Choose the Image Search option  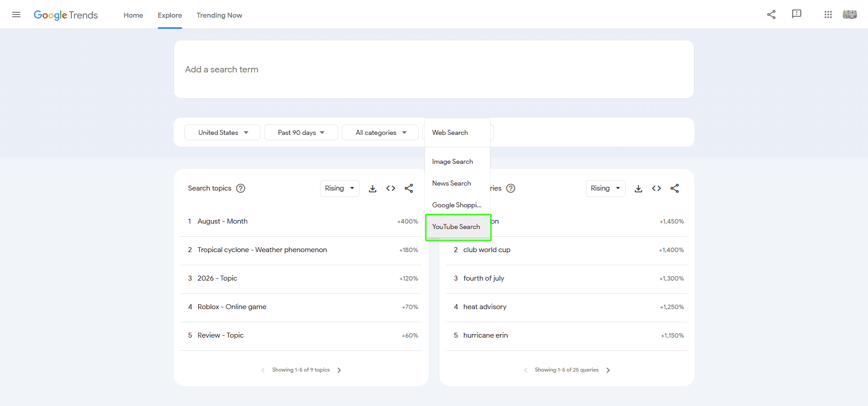(x=453, y=162)
